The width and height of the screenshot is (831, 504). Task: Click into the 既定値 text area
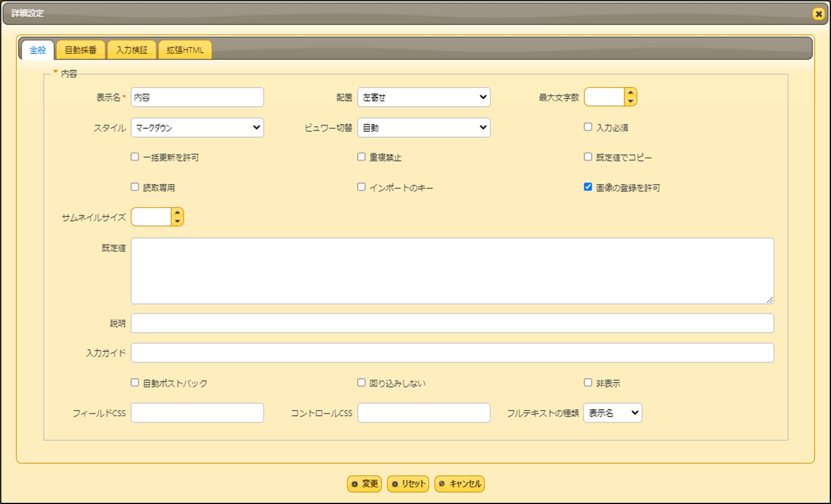[452, 270]
